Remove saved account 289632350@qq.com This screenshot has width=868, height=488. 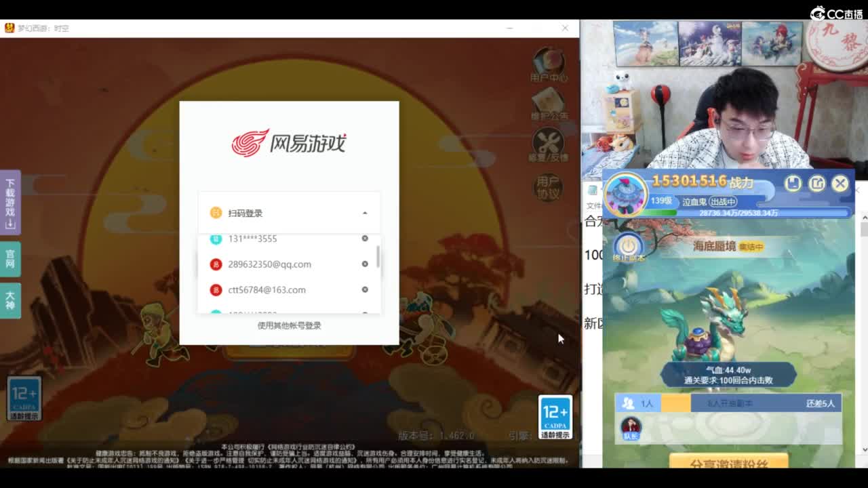click(365, 264)
